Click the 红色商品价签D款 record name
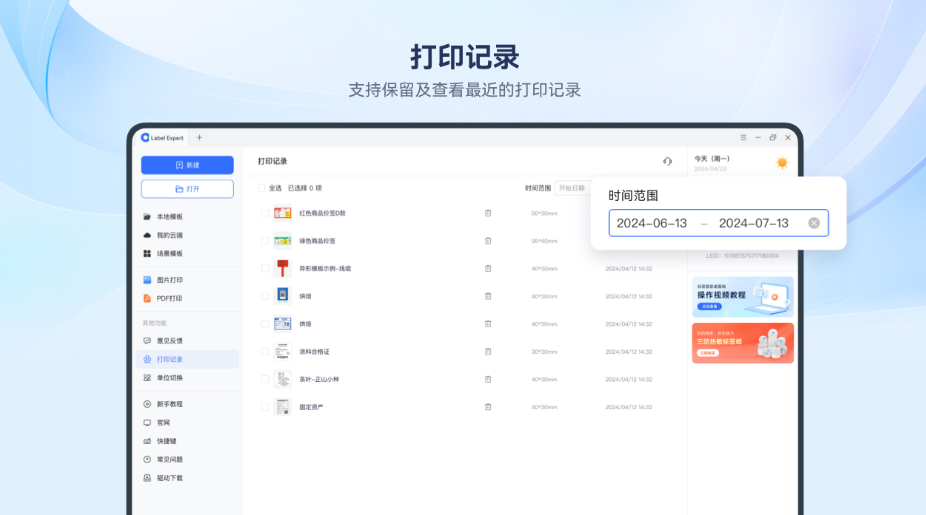Image resolution: width=926 pixels, height=515 pixels. click(x=322, y=213)
